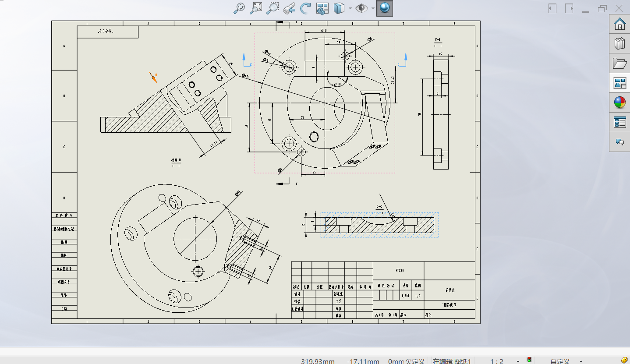The height and width of the screenshot is (364, 630).
Task: Click the 319.93mm coordinate readout
Action: coord(318,361)
